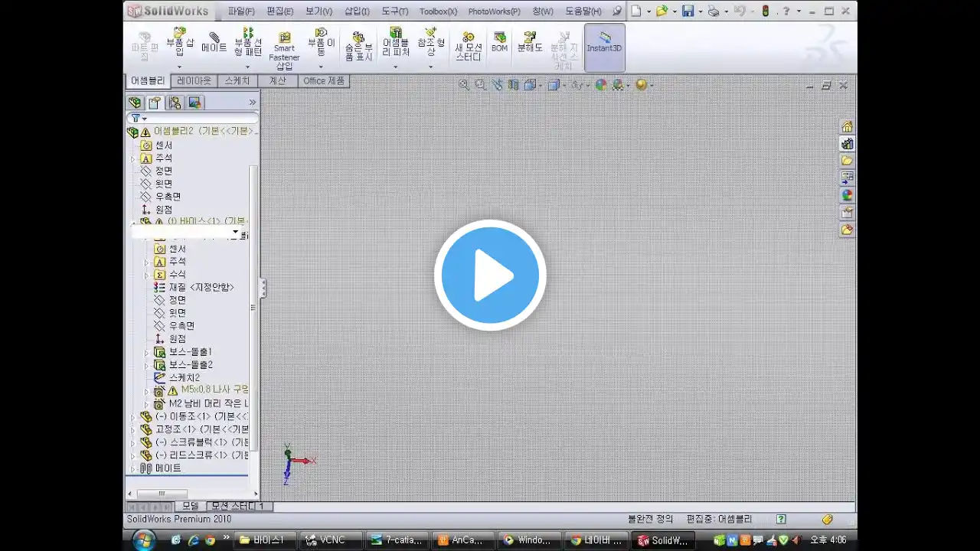Screen dimensions: 980x551
Task: Open the ConfigurationManager tab icon
Action: pyautogui.click(x=175, y=103)
